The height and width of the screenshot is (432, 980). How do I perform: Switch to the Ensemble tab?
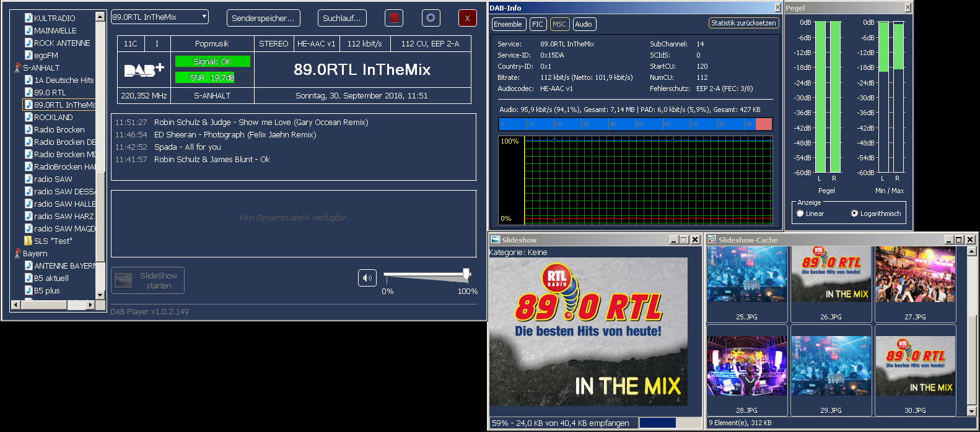tap(508, 24)
